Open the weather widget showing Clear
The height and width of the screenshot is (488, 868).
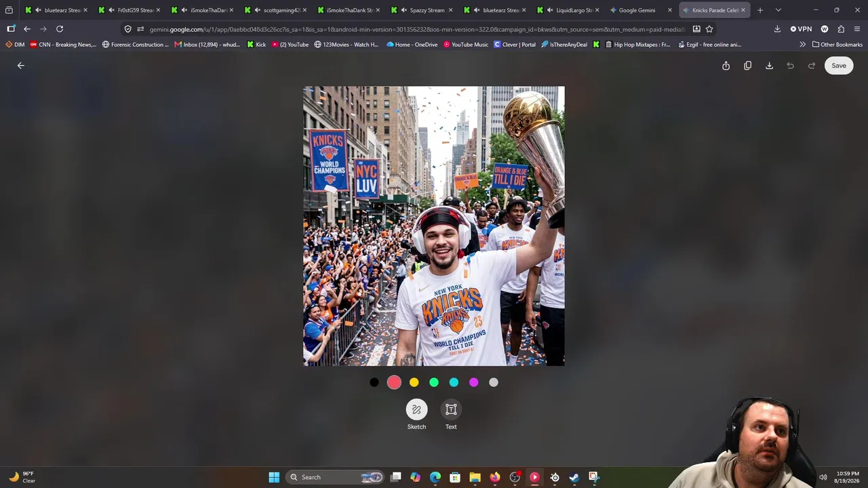click(22, 477)
